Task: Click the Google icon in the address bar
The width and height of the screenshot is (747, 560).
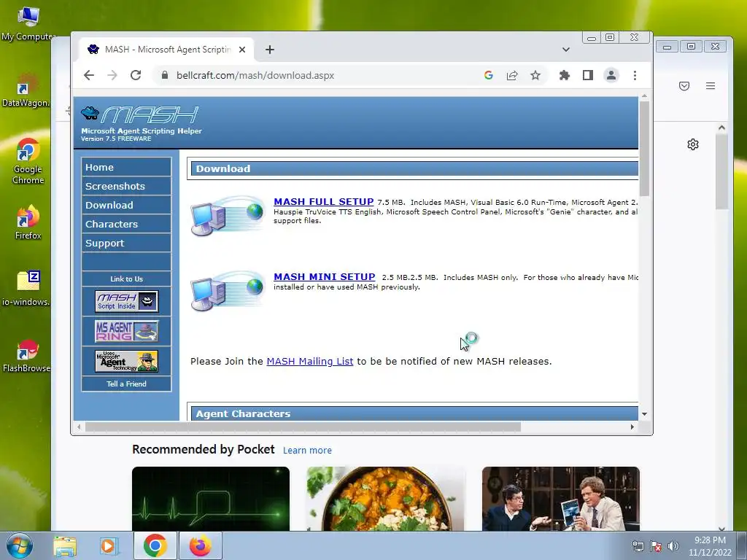Action: point(488,75)
